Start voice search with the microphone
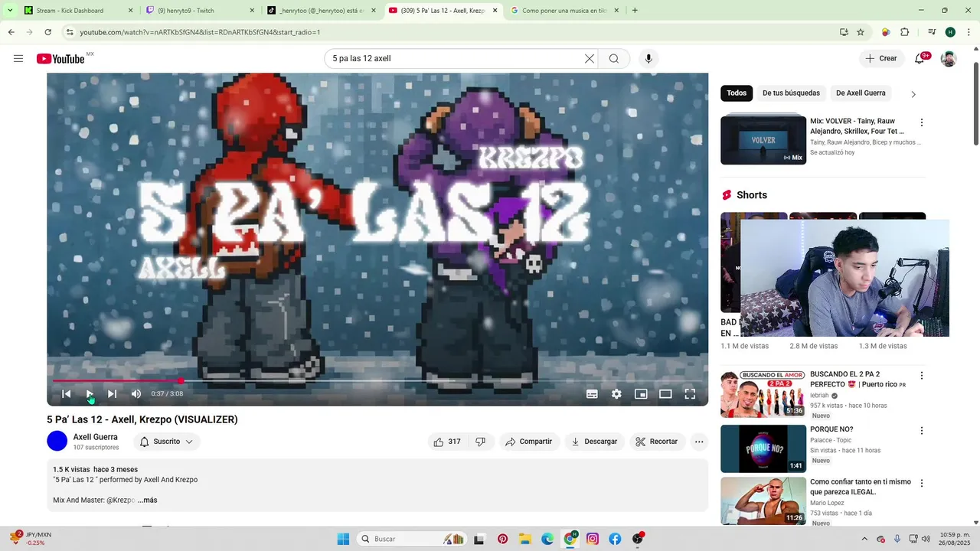The image size is (980, 551). pyautogui.click(x=648, y=59)
